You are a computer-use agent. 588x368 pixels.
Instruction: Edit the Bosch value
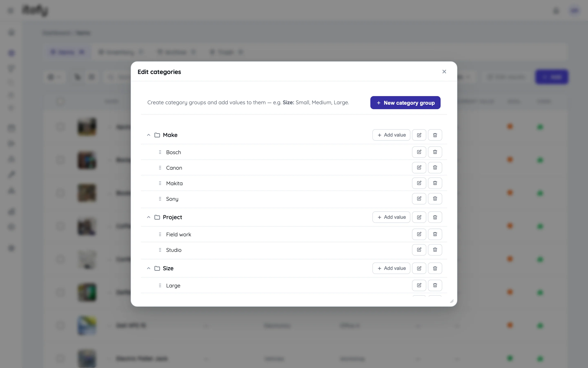pos(419,152)
